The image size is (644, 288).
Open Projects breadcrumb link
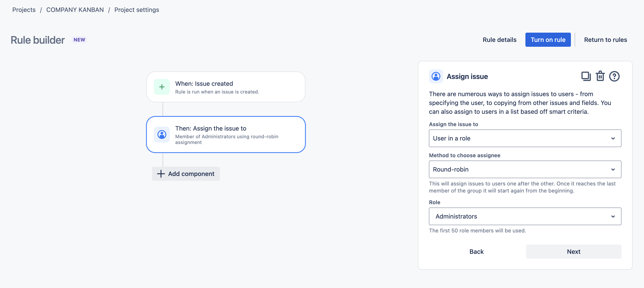(24, 10)
